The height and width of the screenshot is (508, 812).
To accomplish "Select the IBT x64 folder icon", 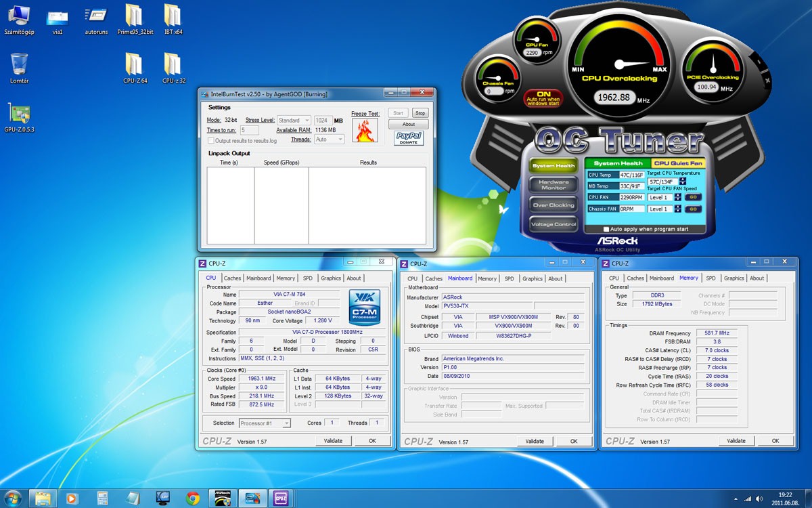I will click(173, 19).
